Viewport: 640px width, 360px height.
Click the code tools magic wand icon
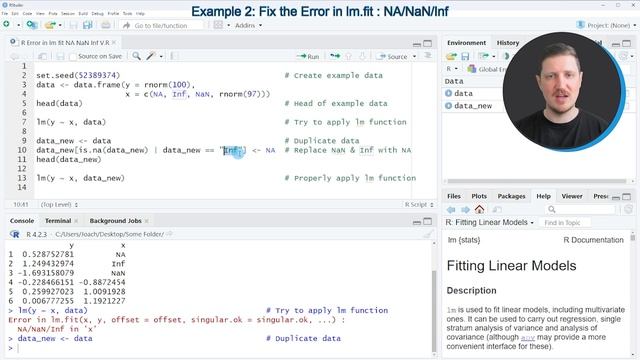151,56
